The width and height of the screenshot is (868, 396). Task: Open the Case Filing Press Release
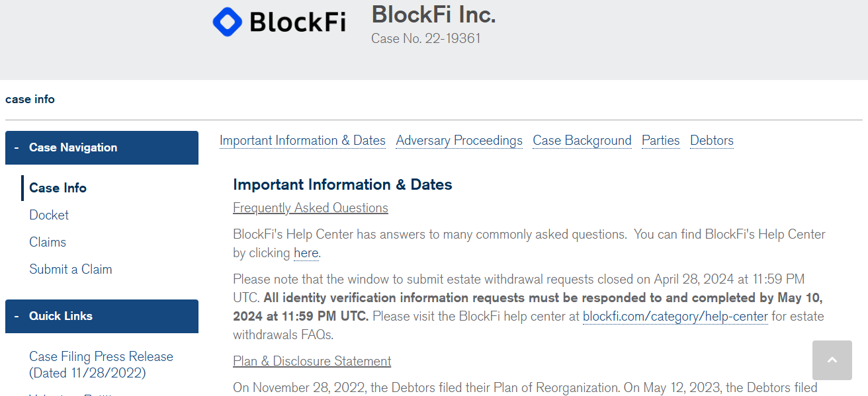click(x=101, y=356)
